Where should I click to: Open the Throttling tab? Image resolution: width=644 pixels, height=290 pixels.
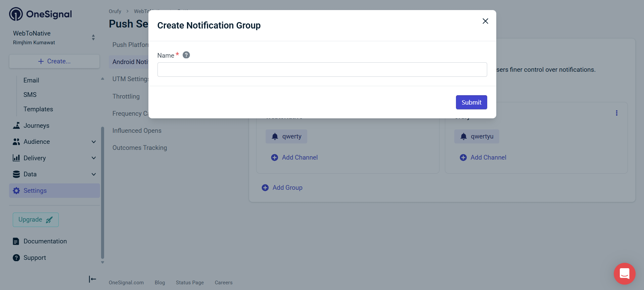tap(126, 96)
